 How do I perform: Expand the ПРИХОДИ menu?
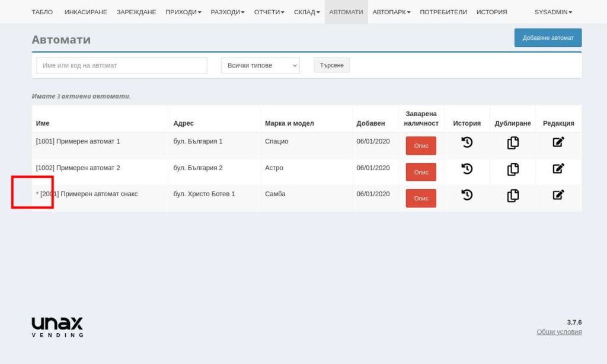183,12
